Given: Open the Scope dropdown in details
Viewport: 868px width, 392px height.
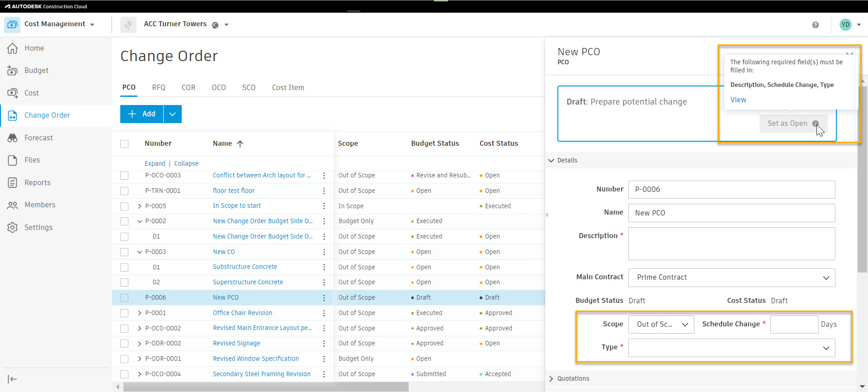Looking at the screenshot, I should tap(661, 325).
